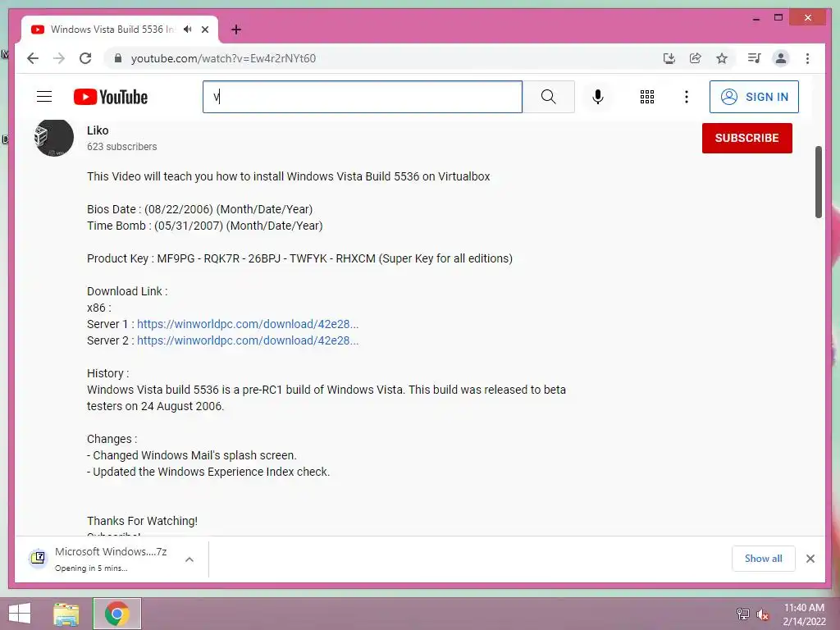The height and width of the screenshot is (630, 840).
Task: Open the Server 2 winworldpc download link
Action: [248, 340]
